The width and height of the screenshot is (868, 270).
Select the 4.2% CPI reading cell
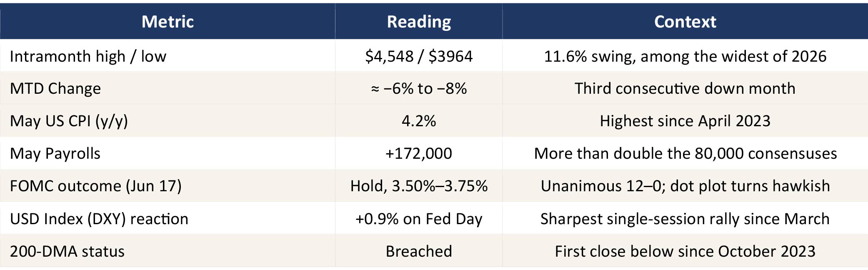pyautogui.click(x=419, y=121)
